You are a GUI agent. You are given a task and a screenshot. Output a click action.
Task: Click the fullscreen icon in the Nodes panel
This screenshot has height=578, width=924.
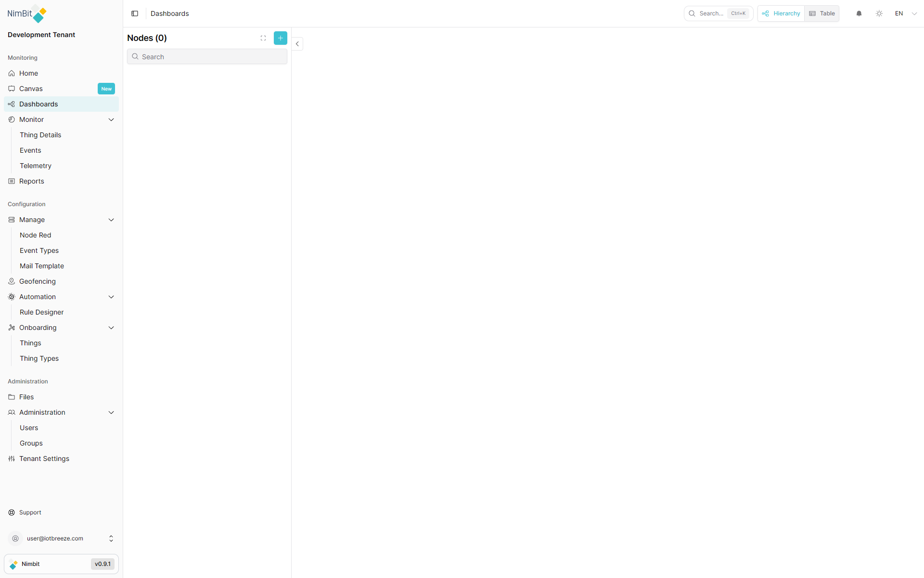[x=263, y=38]
